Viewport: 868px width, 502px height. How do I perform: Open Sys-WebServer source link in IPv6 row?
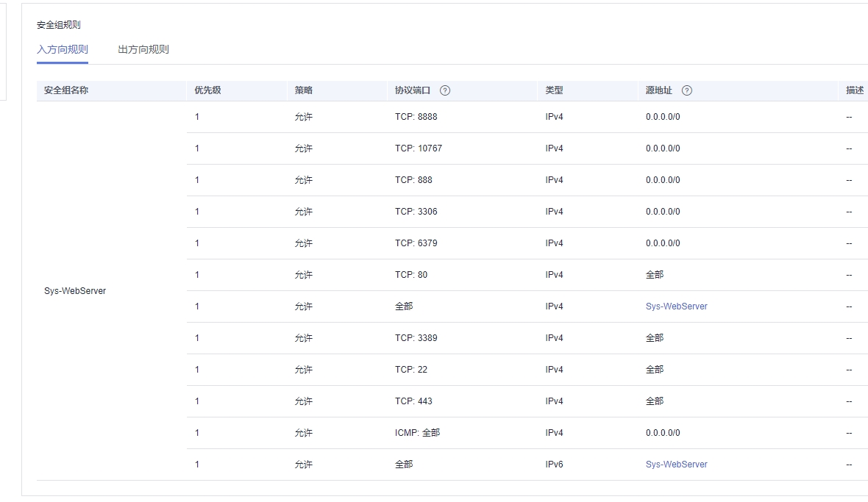pos(677,465)
